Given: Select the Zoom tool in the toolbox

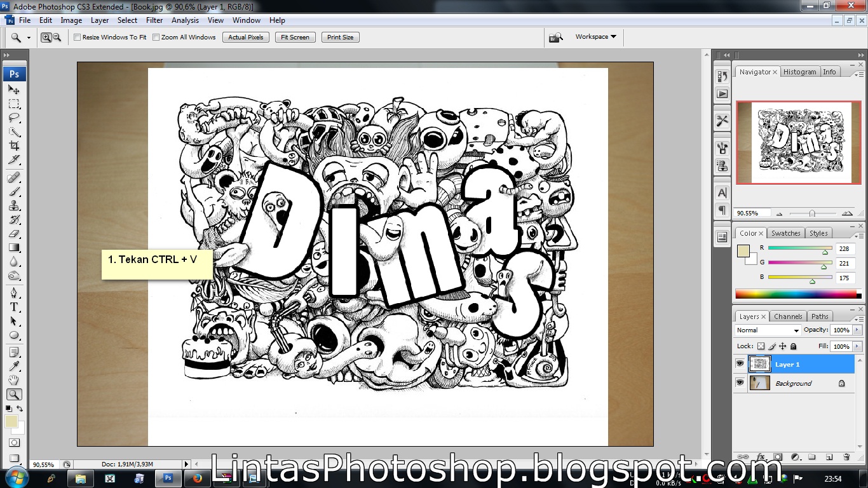Looking at the screenshot, I should pos(14,395).
